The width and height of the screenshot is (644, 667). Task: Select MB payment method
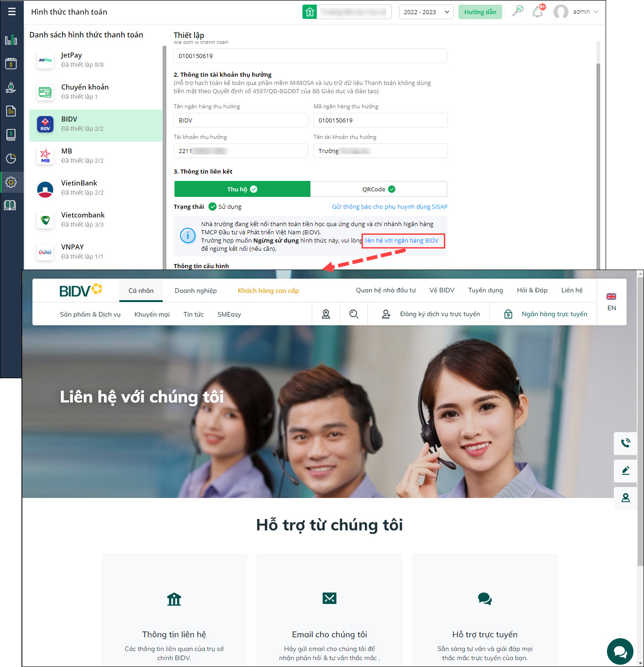(96, 156)
